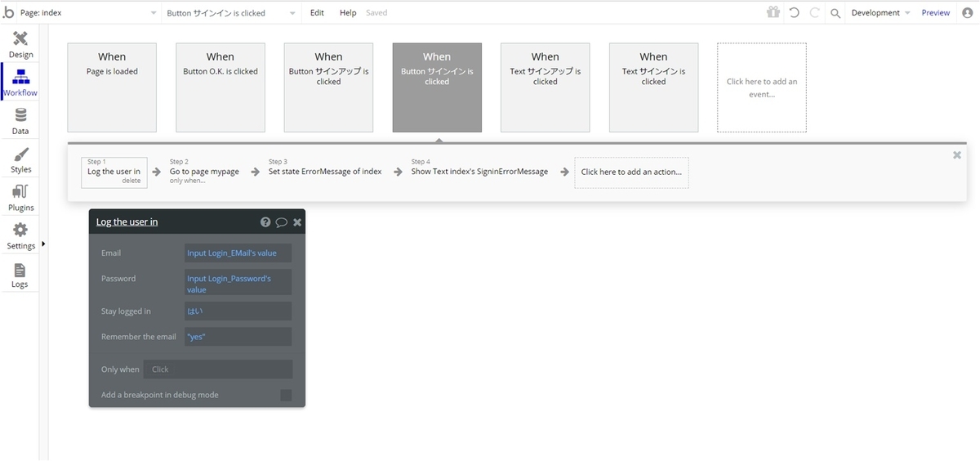Select Step 3 Set state ErrorMessage of index
The image size is (980, 461).
[325, 172]
